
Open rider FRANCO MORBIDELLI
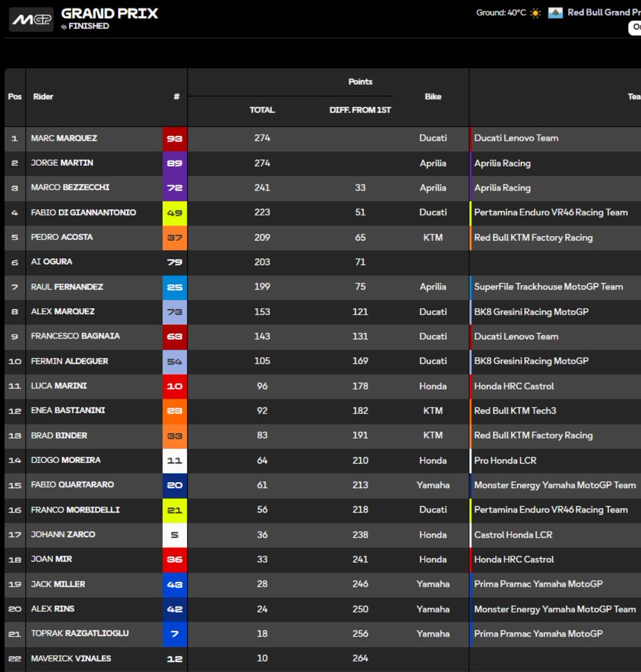click(x=75, y=510)
